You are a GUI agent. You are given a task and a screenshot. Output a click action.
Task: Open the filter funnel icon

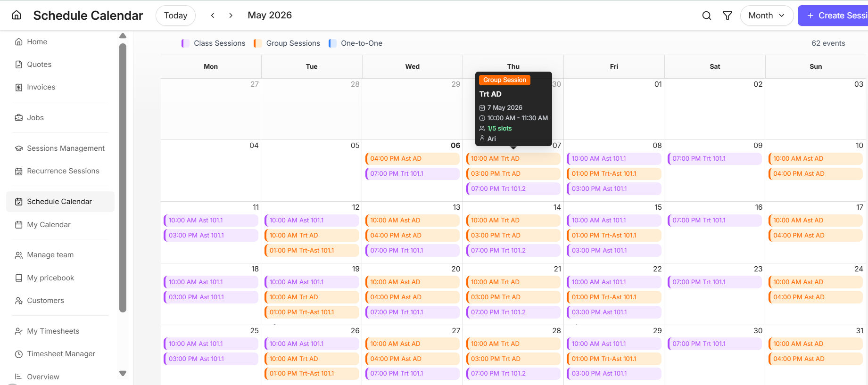click(x=727, y=16)
